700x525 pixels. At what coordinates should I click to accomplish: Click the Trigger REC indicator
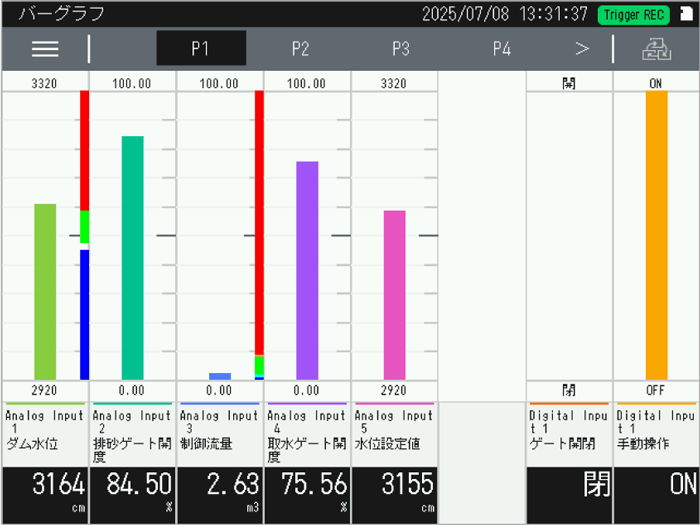[635, 14]
